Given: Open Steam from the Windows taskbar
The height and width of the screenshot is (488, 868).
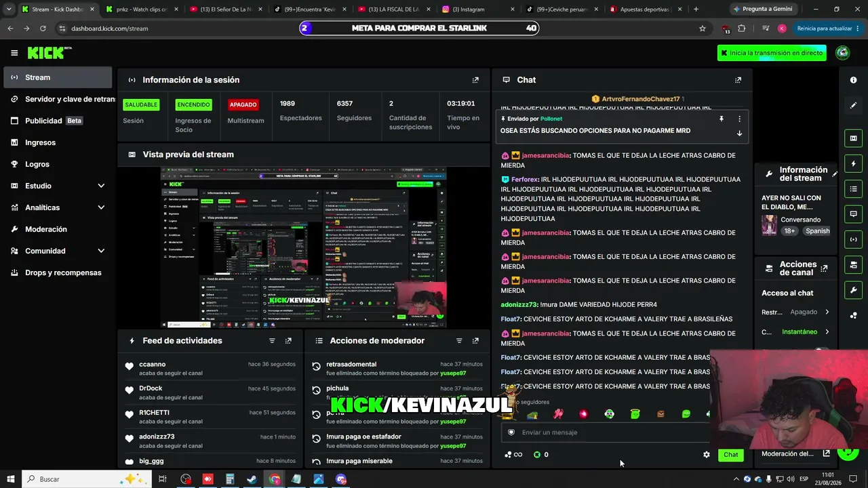Looking at the screenshot, I should point(252,479).
